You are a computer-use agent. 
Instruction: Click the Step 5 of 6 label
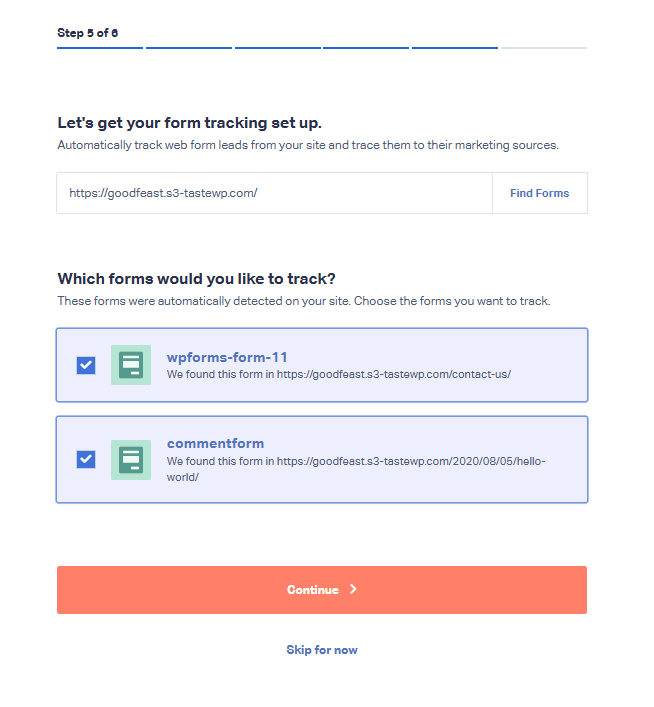[88, 33]
